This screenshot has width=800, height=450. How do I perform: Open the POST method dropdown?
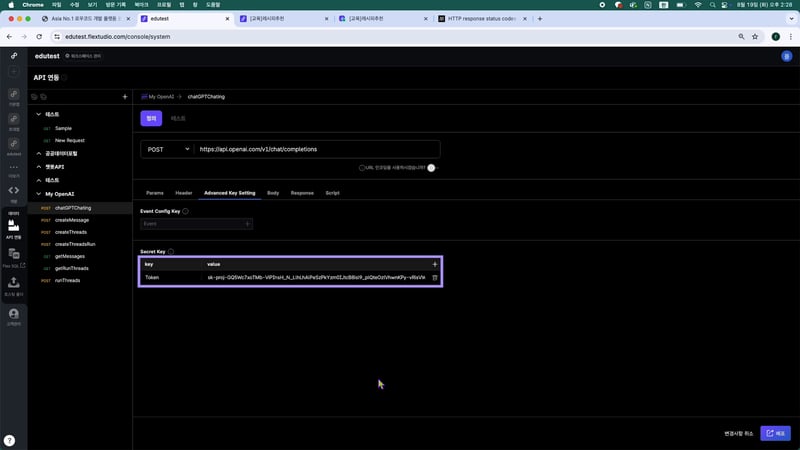pyautogui.click(x=167, y=149)
